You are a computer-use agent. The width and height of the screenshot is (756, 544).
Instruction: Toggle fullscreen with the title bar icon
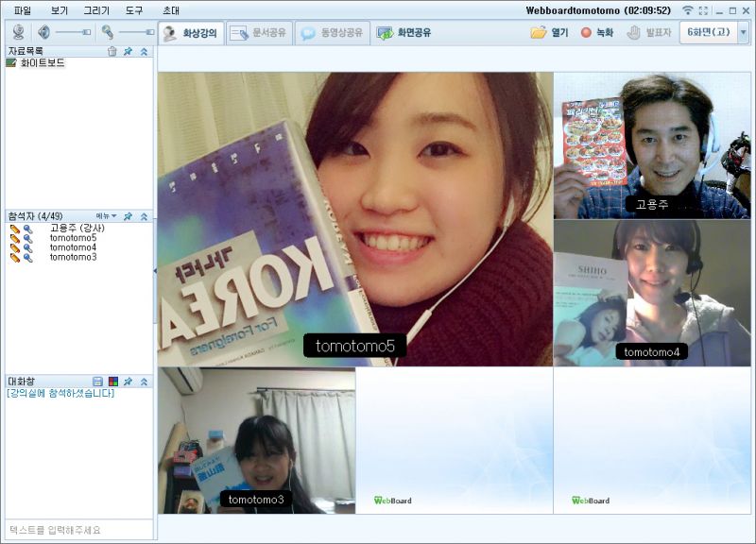pyautogui.click(x=703, y=9)
